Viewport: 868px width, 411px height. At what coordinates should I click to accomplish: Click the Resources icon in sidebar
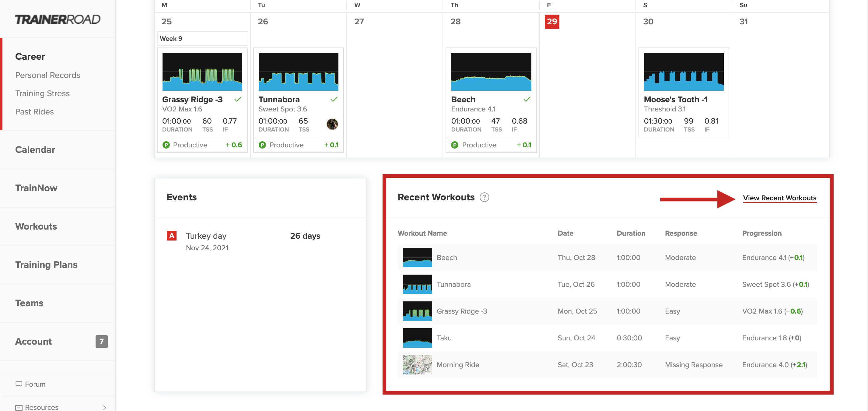(x=19, y=407)
